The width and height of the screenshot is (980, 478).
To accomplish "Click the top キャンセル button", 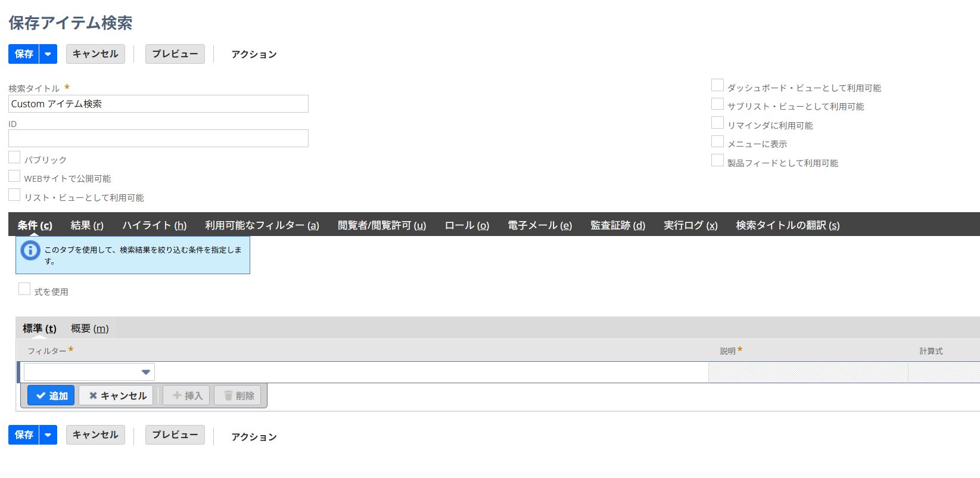I will pos(95,54).
